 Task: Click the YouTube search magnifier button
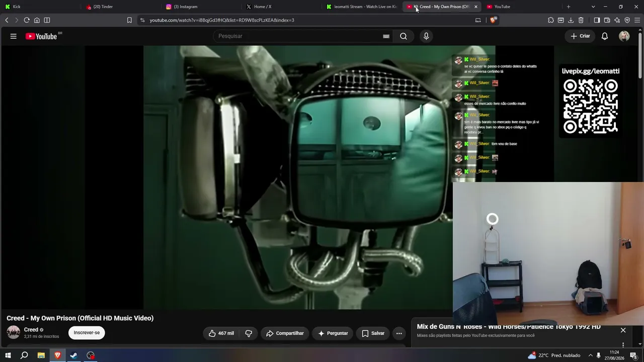404,36
